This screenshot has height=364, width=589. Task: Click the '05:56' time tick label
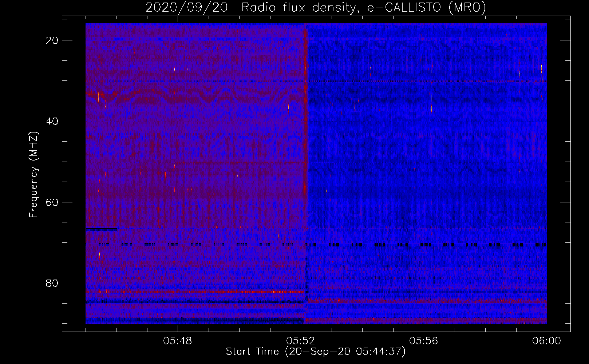(x=424, y=341)
